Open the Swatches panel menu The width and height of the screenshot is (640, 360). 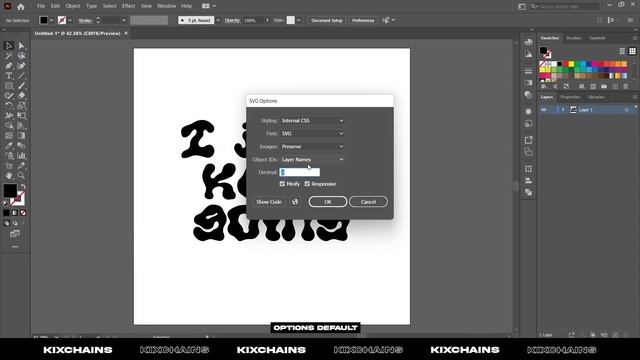coord(634,38)
